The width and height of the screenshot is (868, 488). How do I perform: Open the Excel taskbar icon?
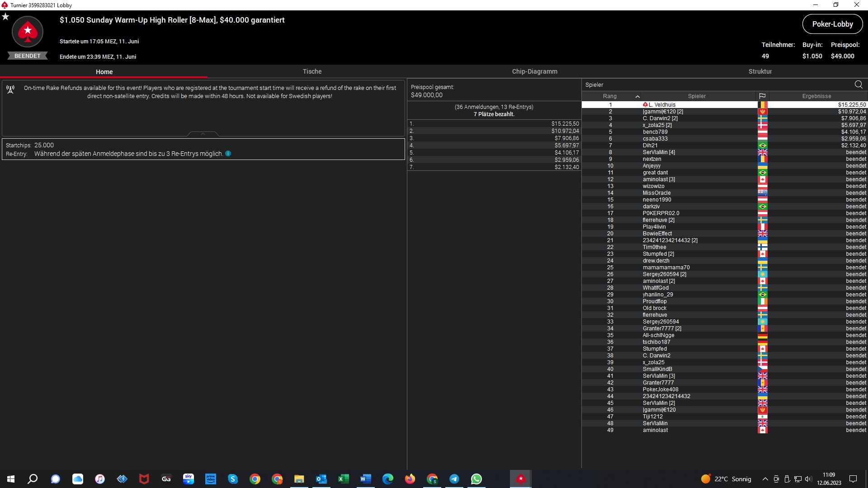(344, 479)
